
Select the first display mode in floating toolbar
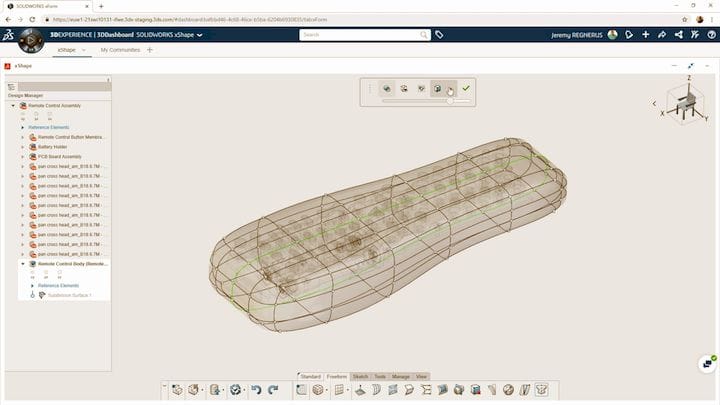(x=386, y=88)
